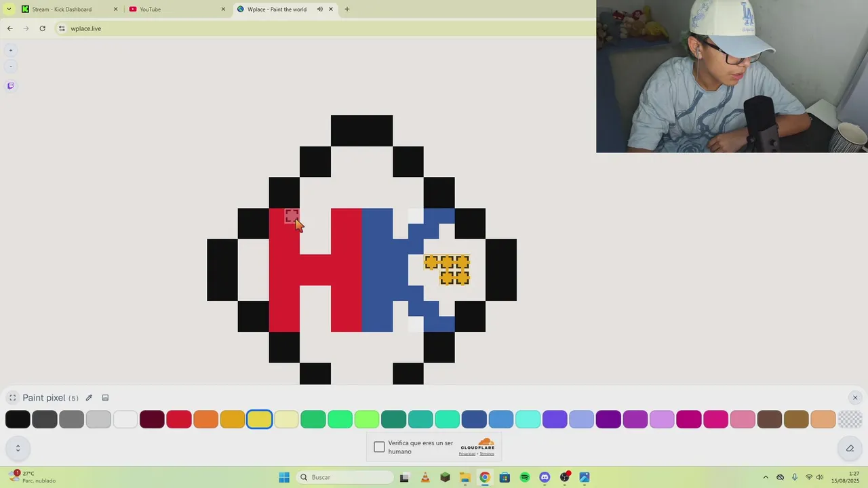Click the pending yellow pixels on canvas
The width and height of the screenshot is (868, 488).
point(447,269)
